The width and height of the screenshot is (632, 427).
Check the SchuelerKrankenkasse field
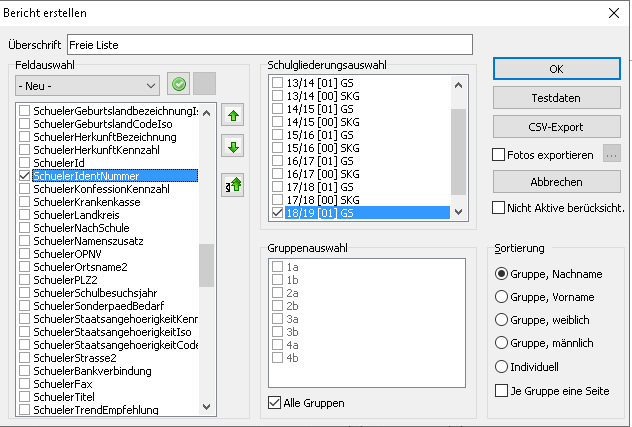pos(25,201)
